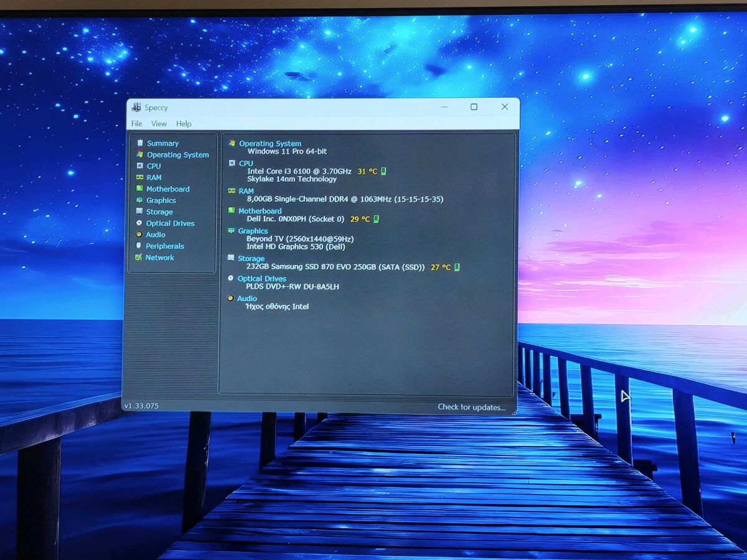Click the Graphics monitor icon in sidebar

pos(139,200)
